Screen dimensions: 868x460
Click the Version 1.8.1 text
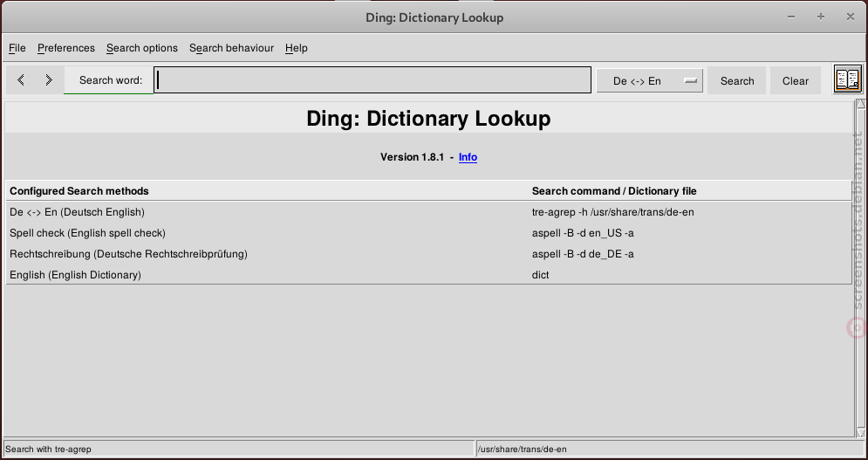point(413,157)
